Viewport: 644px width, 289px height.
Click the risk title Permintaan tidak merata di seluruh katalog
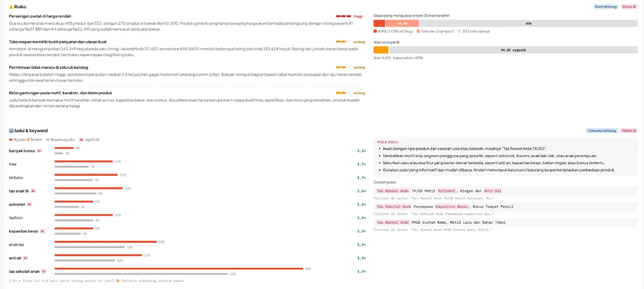tap(48, 67)
